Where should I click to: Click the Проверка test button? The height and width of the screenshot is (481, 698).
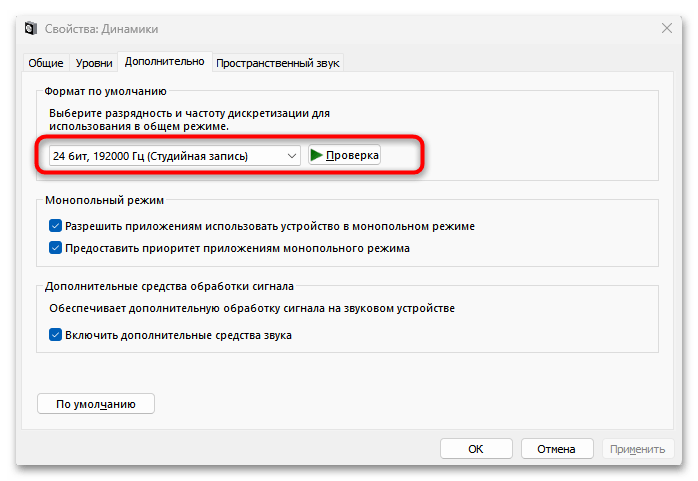click(x=344, y=155)
